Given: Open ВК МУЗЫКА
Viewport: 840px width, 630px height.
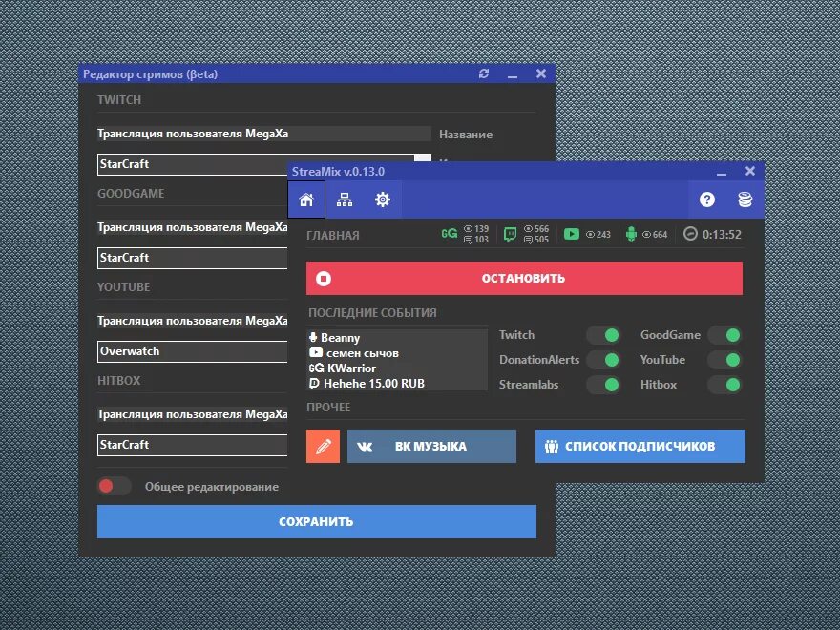Looking at the screenshot, I should 431,446.
